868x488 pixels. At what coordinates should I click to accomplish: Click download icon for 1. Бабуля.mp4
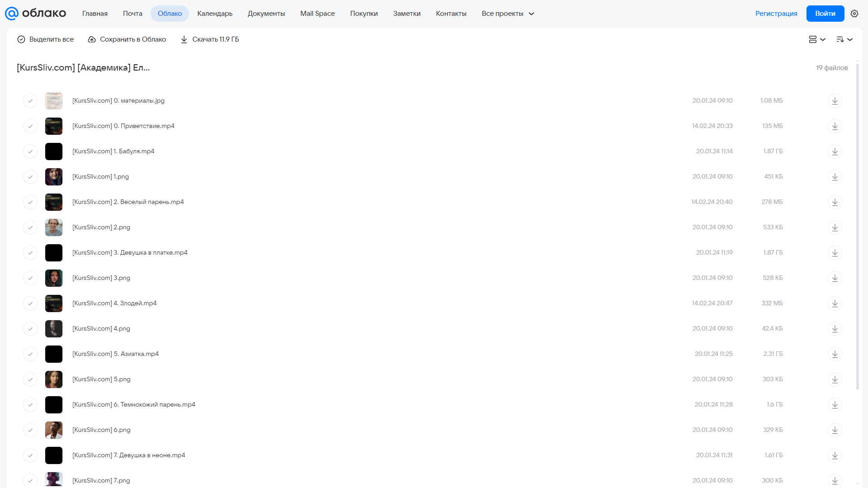click(x=835, y=152)
